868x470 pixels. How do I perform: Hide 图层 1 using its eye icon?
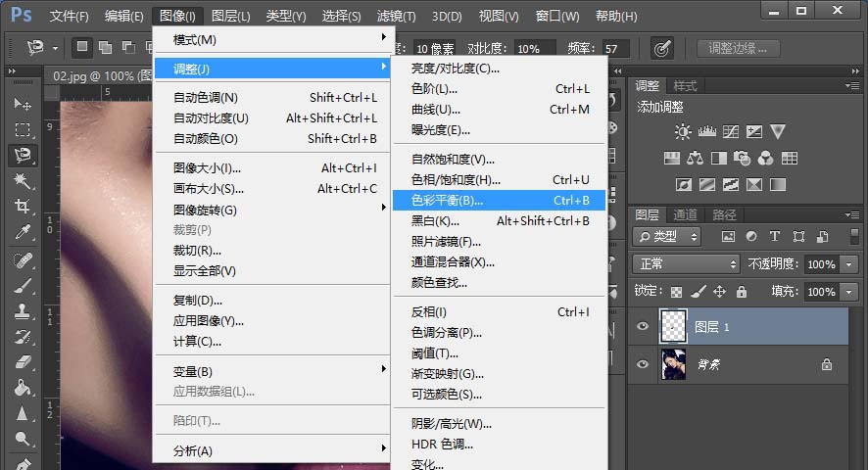coord(643,327)
